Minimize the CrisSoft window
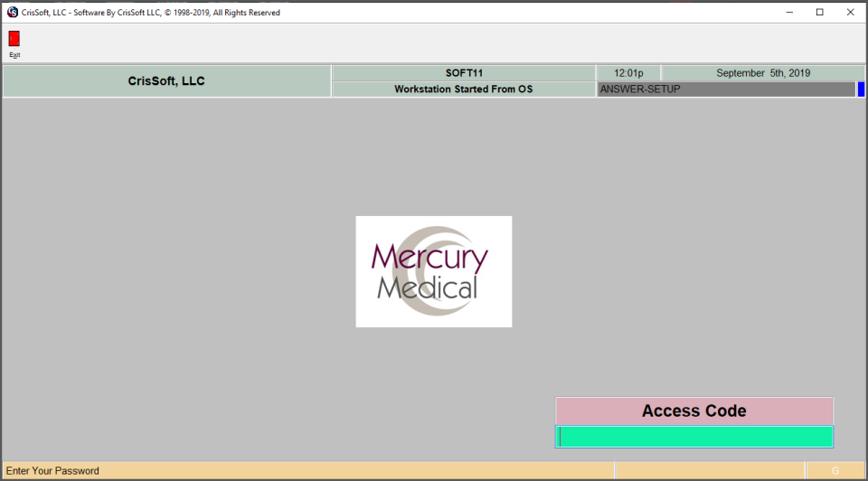The width and height of the screenshot is (868, 481). tap(789, 12)
